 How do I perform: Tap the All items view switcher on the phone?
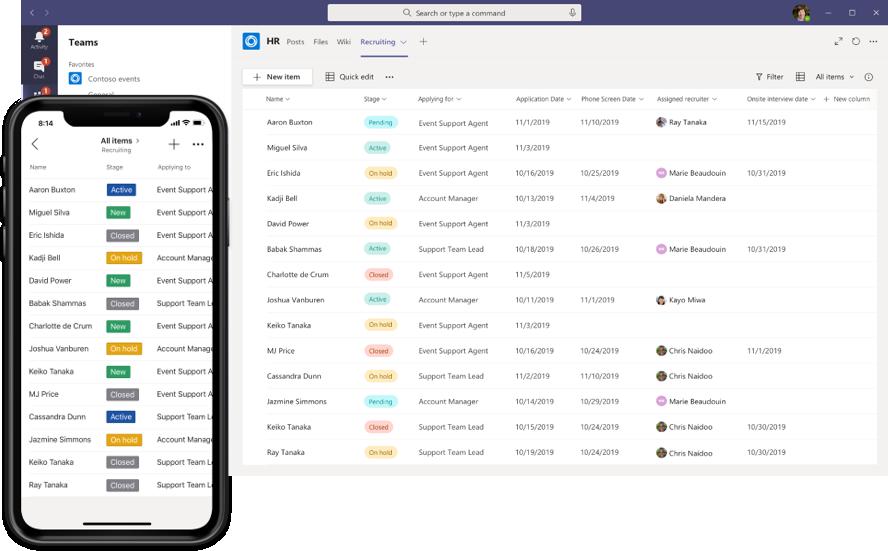point(120,140)
